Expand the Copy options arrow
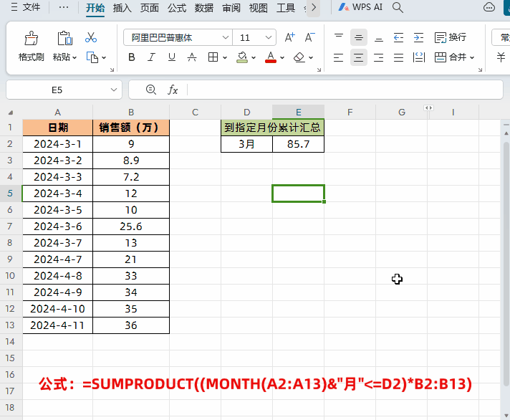Screen dimensions: 510x420 tap(104, 57)
